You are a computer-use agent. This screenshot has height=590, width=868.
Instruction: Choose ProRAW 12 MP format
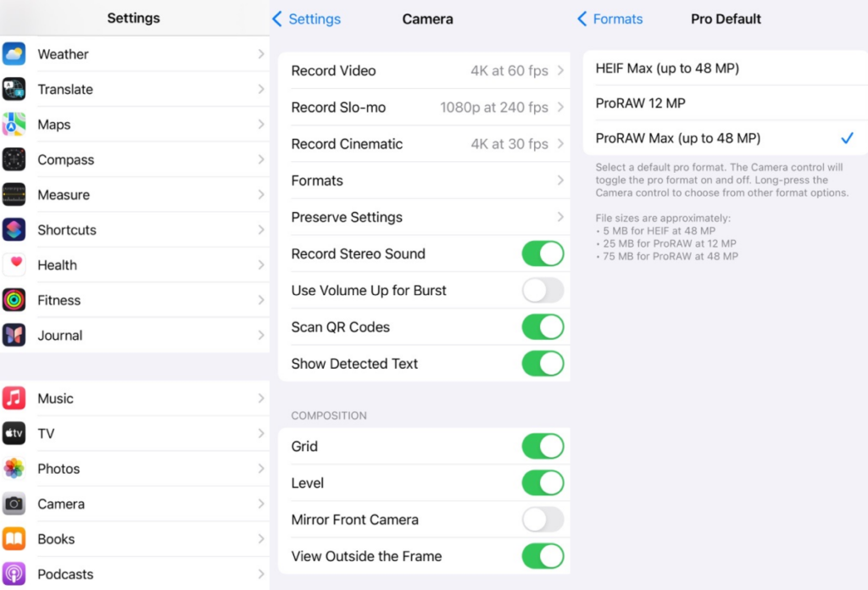[721, 103]
